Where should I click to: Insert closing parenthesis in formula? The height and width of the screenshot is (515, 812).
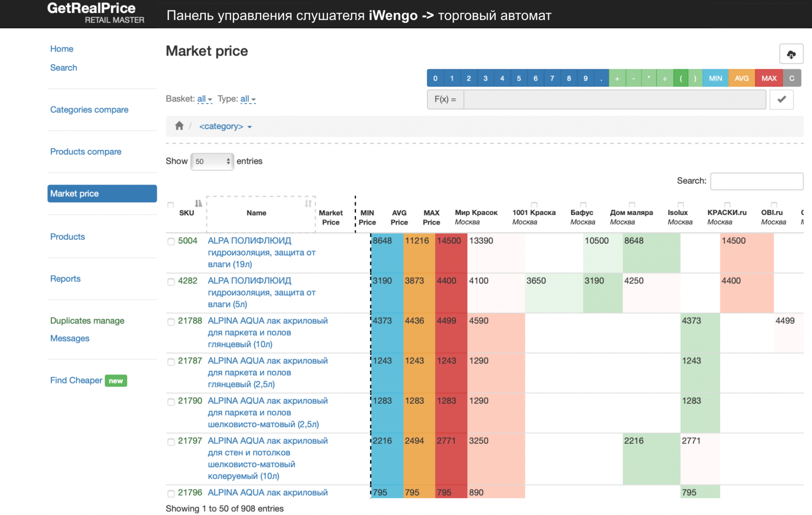point(695,78)
